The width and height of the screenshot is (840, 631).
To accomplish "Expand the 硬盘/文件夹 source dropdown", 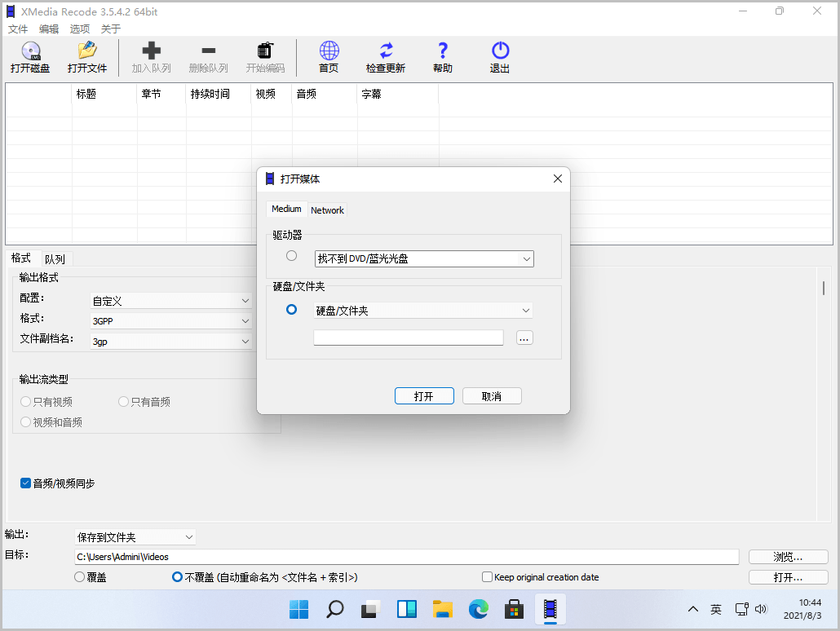I will pos(423,311).
